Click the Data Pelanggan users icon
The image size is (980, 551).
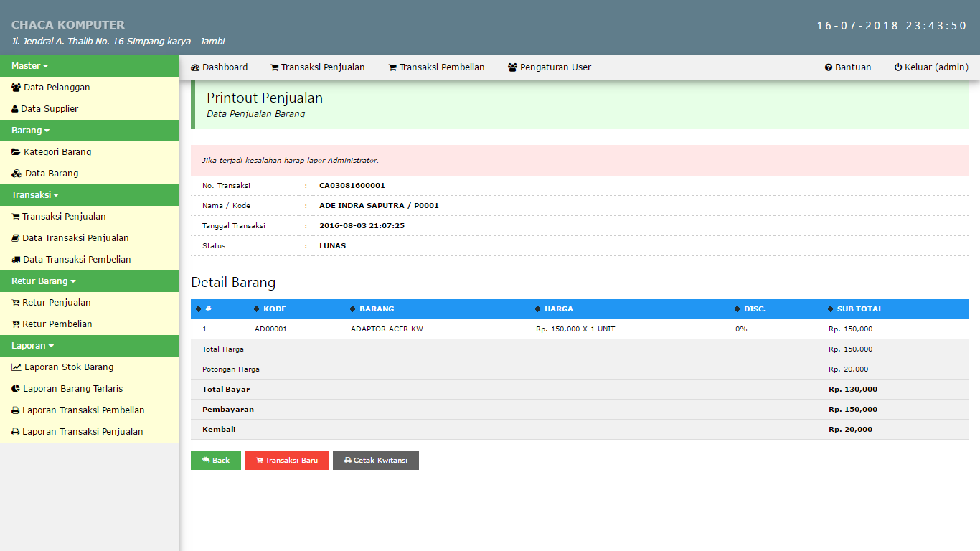point(16,88)
